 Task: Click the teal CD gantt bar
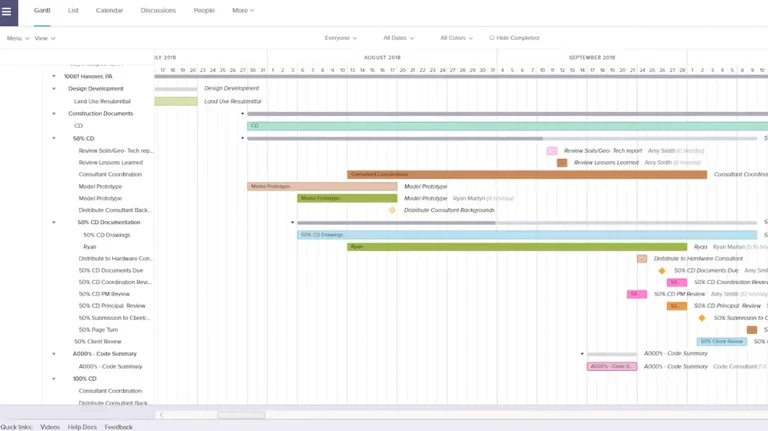[507, 126]
